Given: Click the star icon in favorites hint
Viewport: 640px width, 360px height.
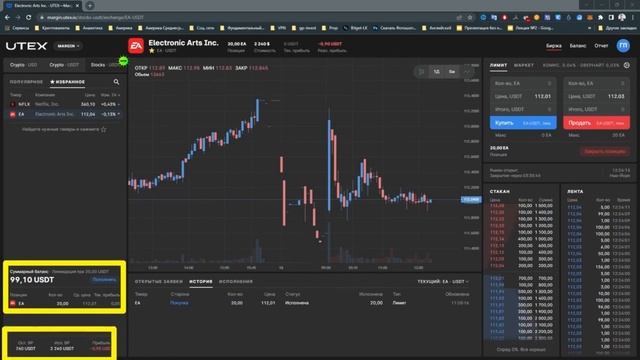Looking at the screenshot, I should tap(104, 129).
